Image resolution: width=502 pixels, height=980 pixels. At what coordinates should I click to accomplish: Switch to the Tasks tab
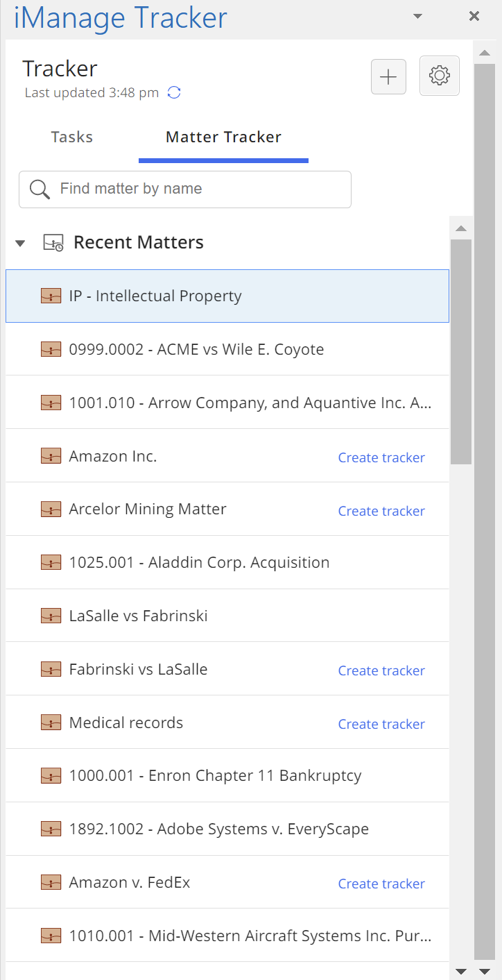[x=72, y=137]
